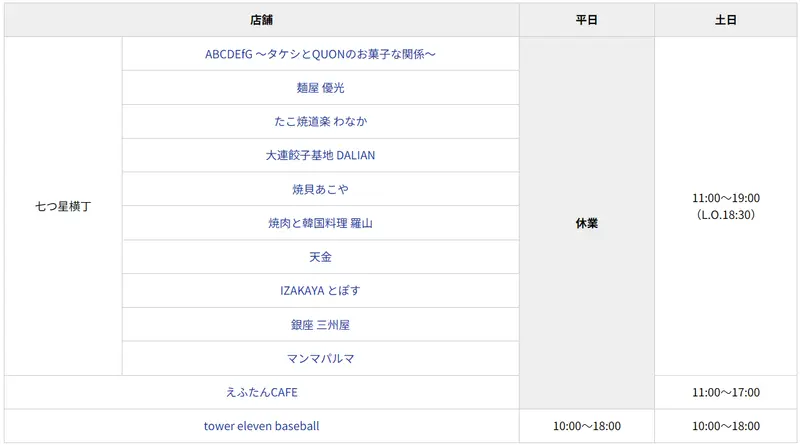Open the 天金 shop link
Viewport: 800px width, 445px height.
point(320,257)
